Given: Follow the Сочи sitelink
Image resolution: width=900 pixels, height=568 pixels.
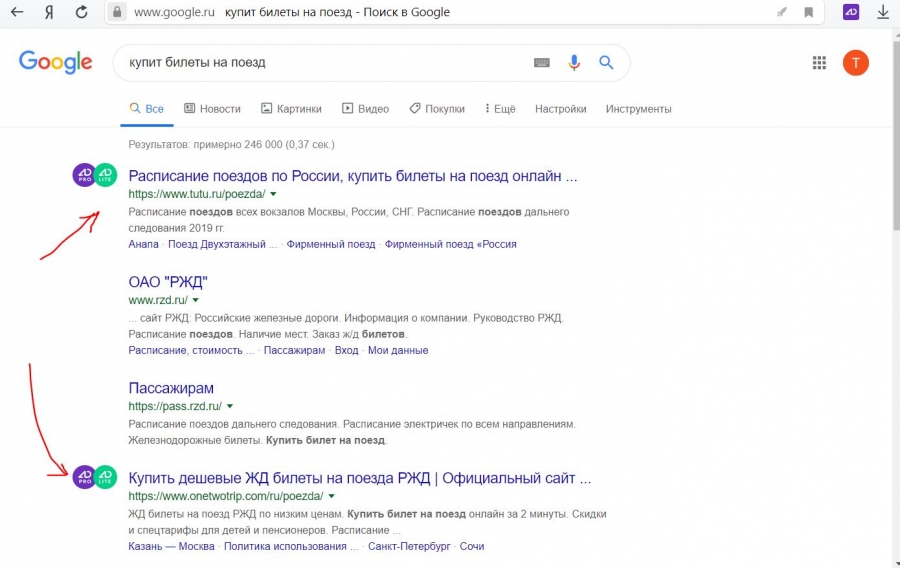Looking at the screenshot, I should [x=472, y=546].
